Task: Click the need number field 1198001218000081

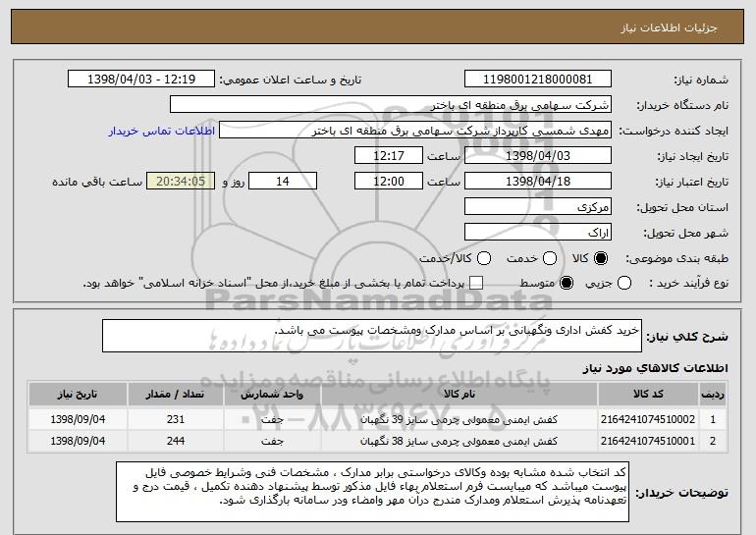Action: click(x=538, y=80)
